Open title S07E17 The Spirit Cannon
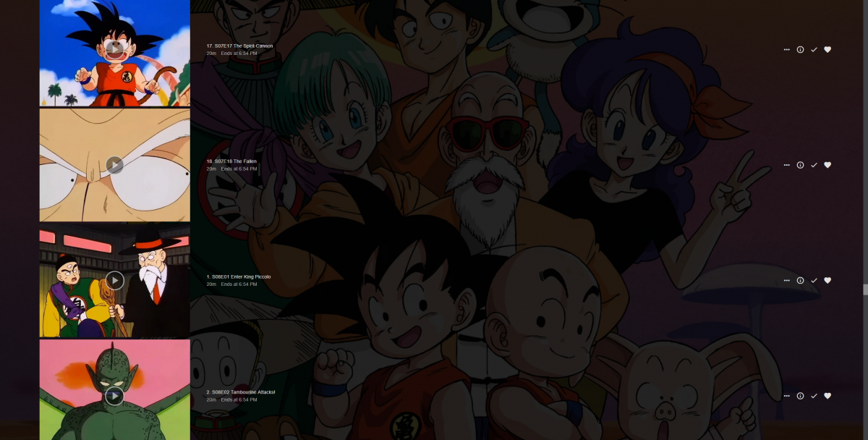This screenshot has width=868, height=440. [239, 46]
